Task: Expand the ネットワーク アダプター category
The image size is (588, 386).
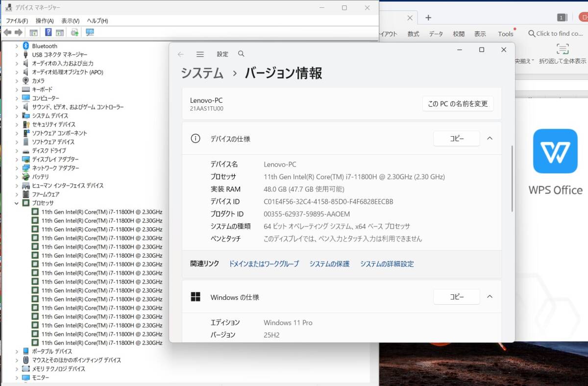Action: (x=17, y=168)
